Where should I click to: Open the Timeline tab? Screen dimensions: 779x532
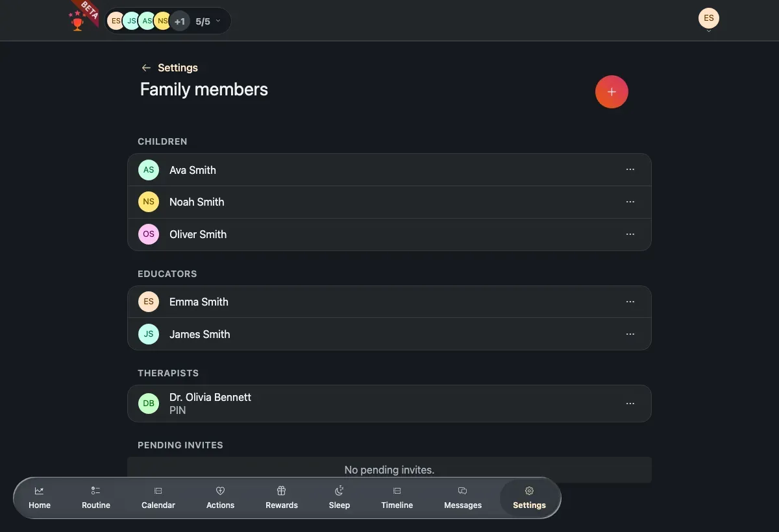pyautogui.click(x=397, y=498)
